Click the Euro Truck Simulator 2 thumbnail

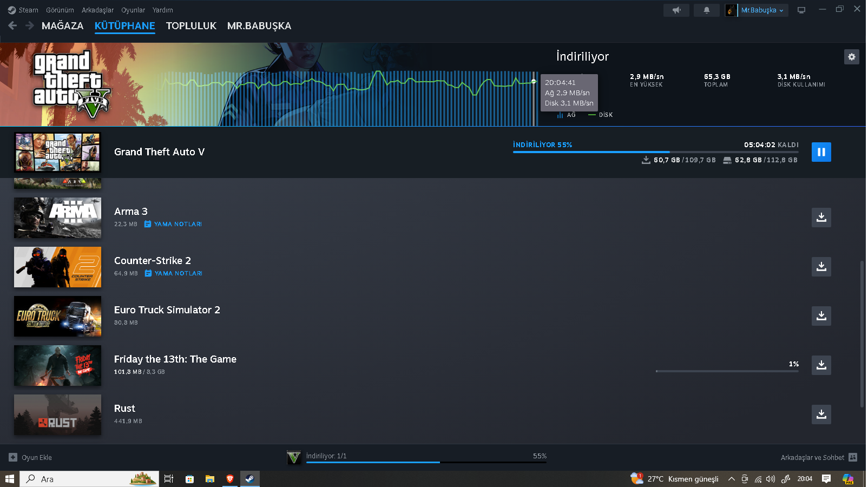click(x=57, y=316)
